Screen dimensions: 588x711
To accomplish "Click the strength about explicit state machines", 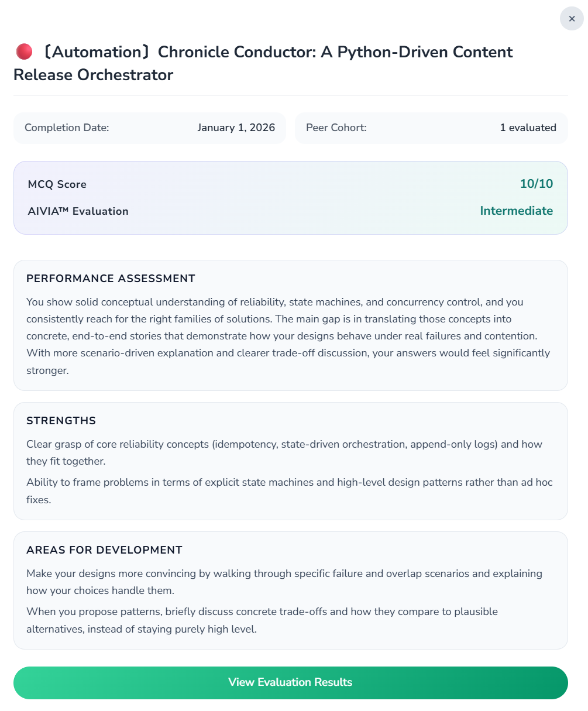I will click(289, 490).
